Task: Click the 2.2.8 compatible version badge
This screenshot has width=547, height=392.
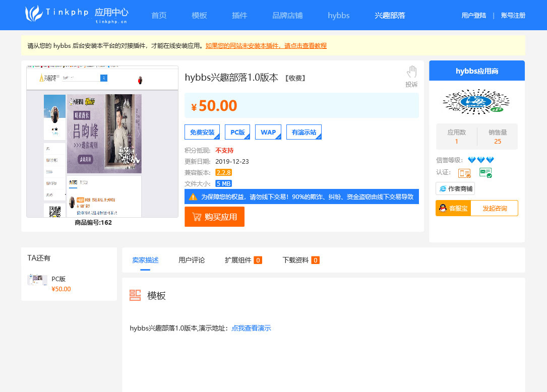Action: coord(224,173)
